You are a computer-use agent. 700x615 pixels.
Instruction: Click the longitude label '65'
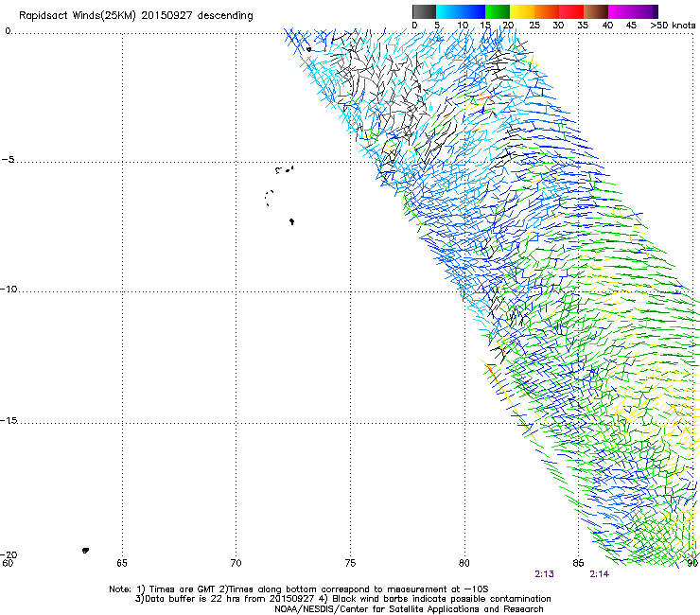coord(122,563)
